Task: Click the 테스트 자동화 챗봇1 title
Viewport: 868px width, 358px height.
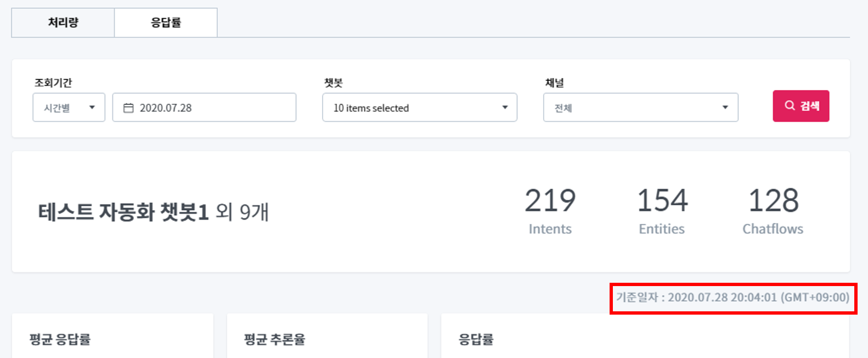Action: (123, 212)
